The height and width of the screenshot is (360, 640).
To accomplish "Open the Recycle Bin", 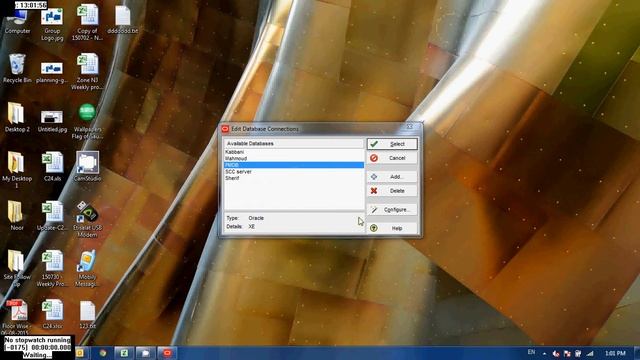I will coord(17,69).
